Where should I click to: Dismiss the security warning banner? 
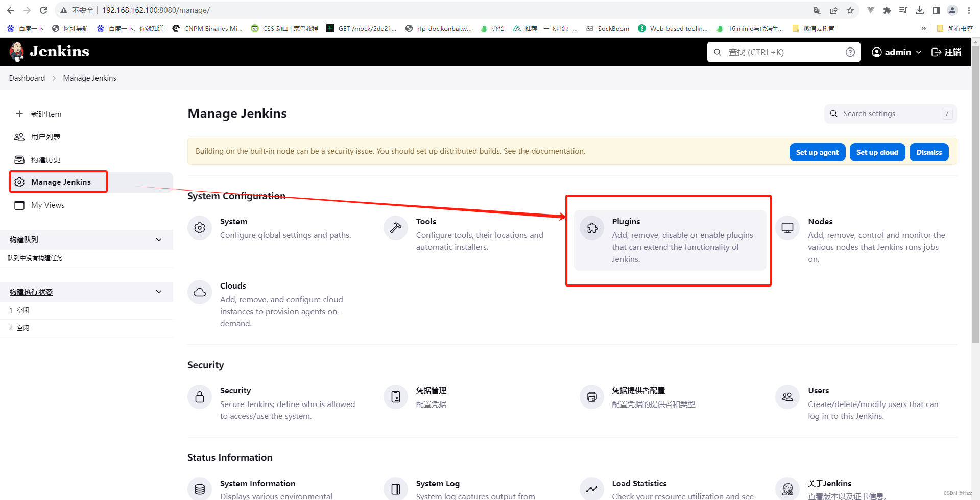[x=929, y=152]
